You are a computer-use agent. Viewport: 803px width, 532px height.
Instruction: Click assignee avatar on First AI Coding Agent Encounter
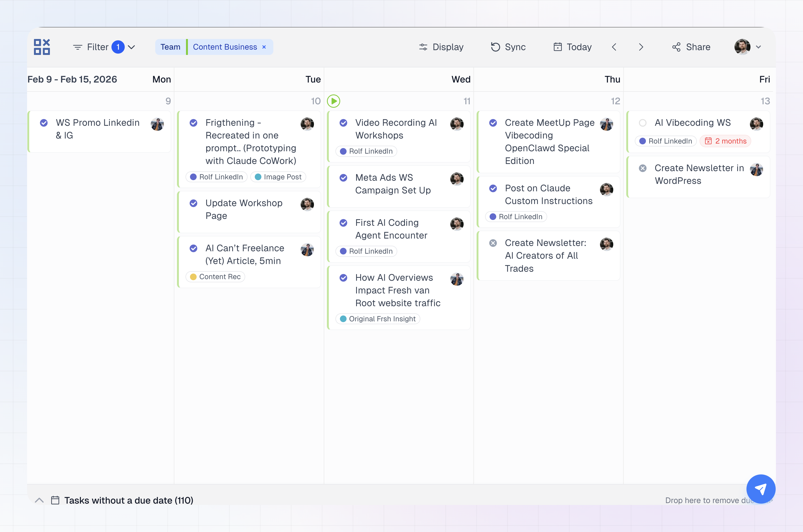pyautogui.click(x=457, y=224)
